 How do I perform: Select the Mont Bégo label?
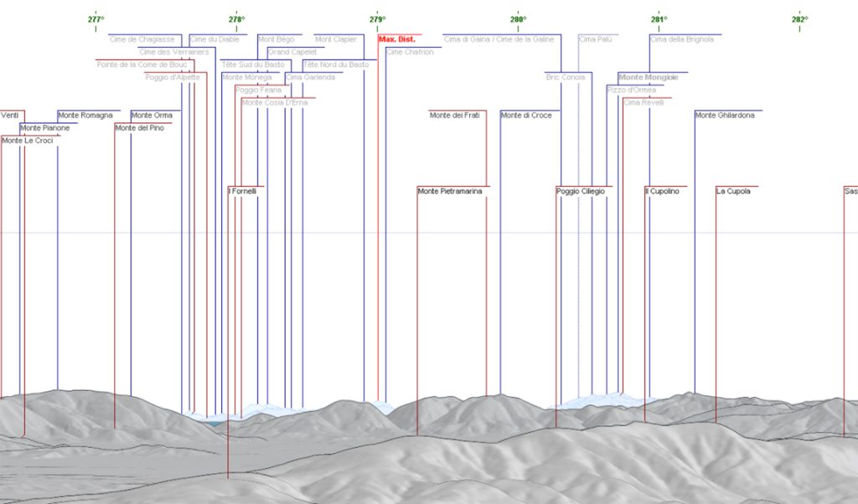tap(277, 39)
